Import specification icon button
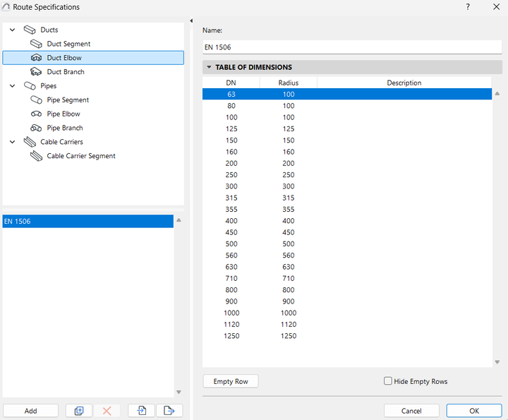 coord(141,411)
